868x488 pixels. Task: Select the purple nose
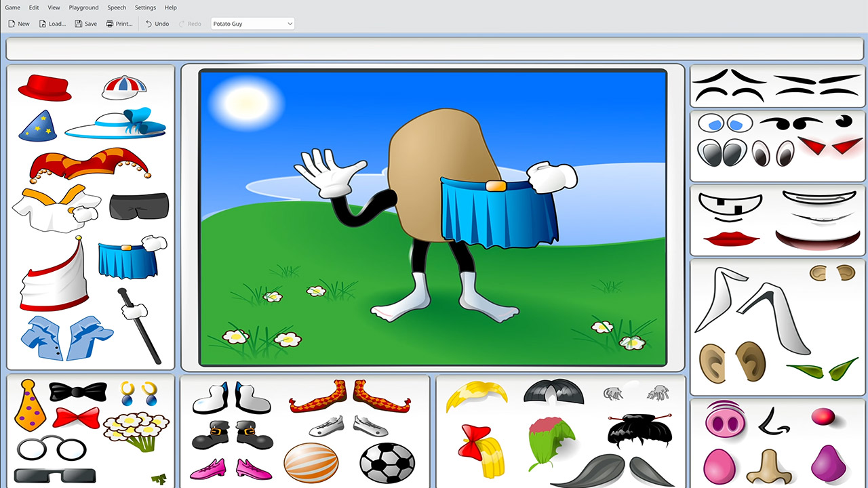[x=827, y=464]
